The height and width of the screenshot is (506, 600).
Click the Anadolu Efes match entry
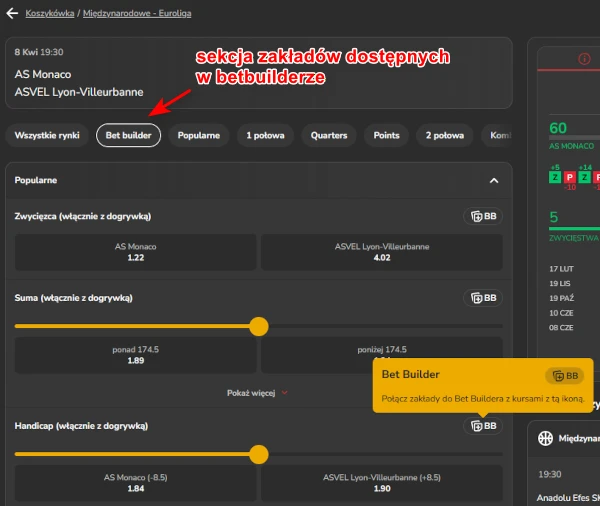(x=568, y=498)
